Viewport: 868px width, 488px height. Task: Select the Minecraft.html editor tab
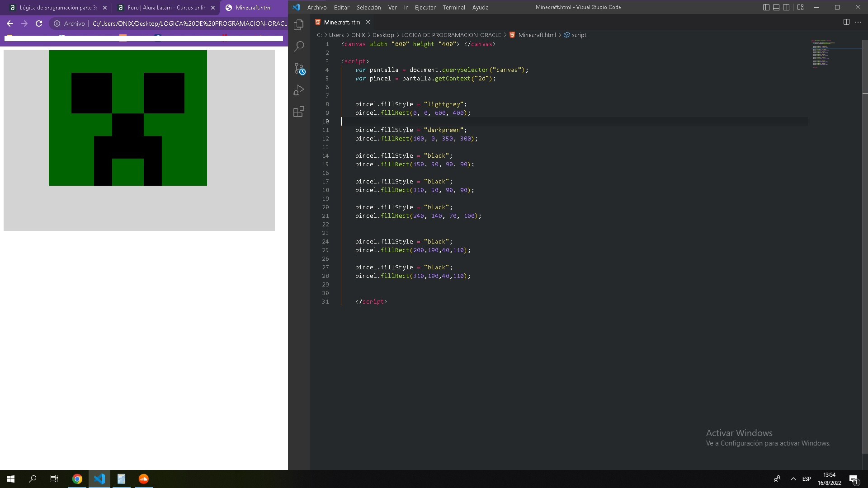342,22
